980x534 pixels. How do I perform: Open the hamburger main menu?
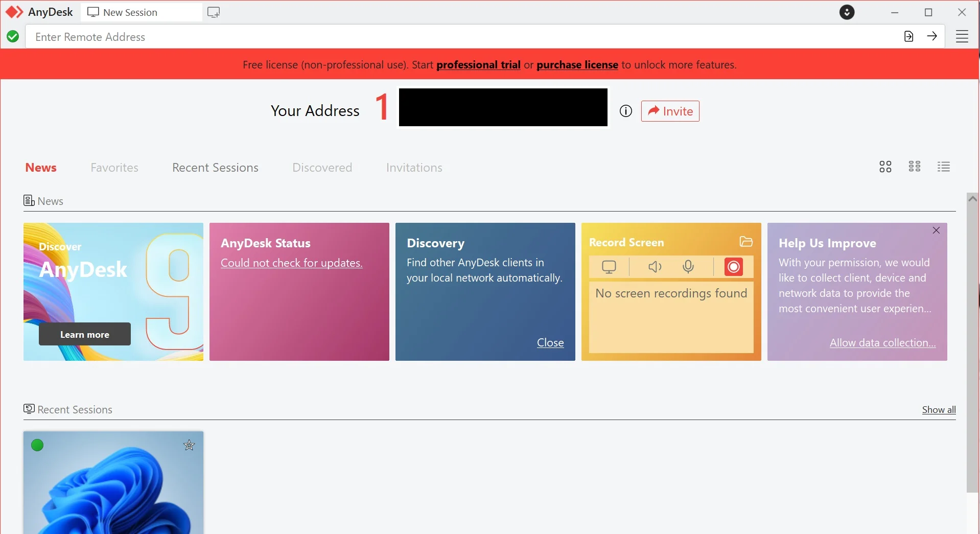click(x=962, y=36)
